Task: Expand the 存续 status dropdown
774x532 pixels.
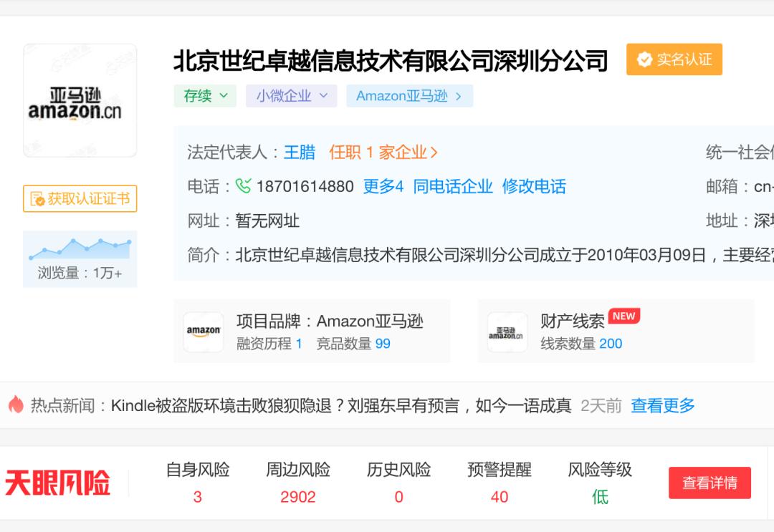Action: point(205,96)
